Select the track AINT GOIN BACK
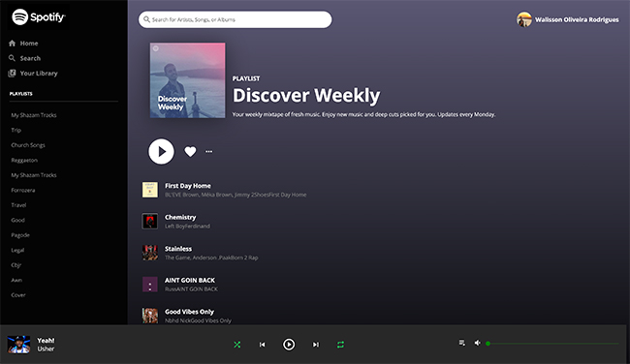 [190, 280]
